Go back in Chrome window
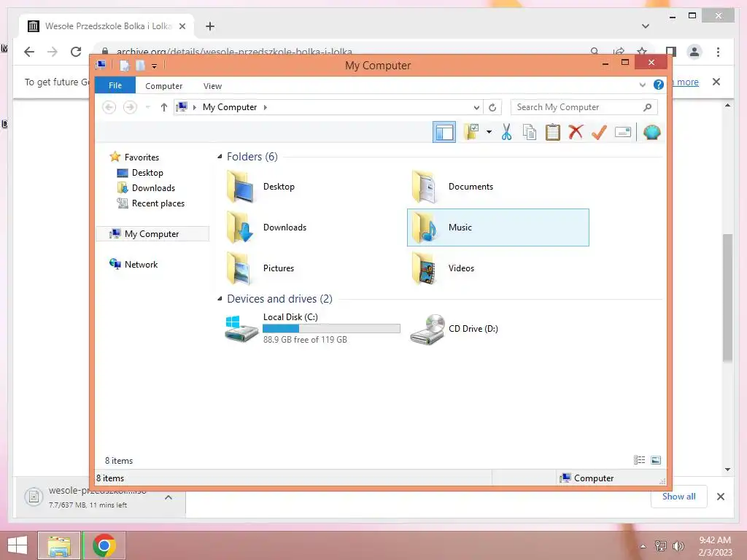 coord(29,52)
